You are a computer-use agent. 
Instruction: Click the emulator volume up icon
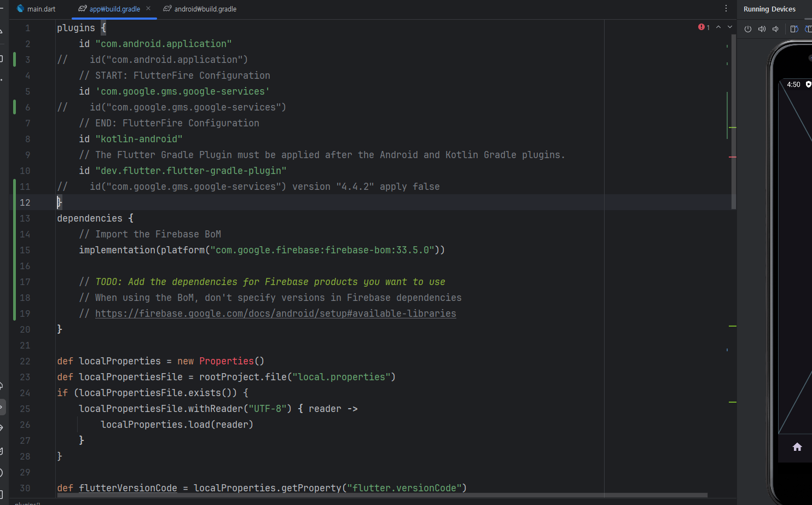click(x=762, y=29)
